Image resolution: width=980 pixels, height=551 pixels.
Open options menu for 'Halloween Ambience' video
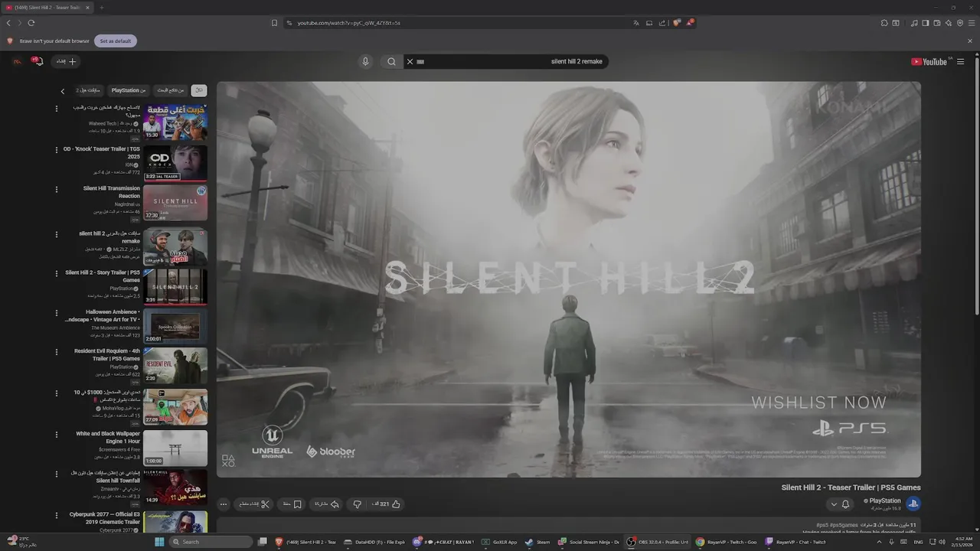point(56,312)
